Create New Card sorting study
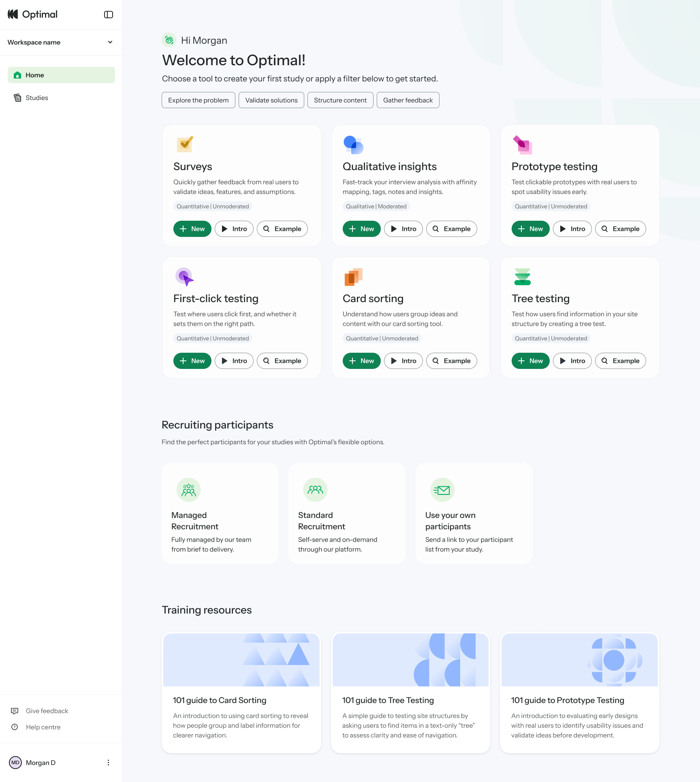 tap(362, 361)
